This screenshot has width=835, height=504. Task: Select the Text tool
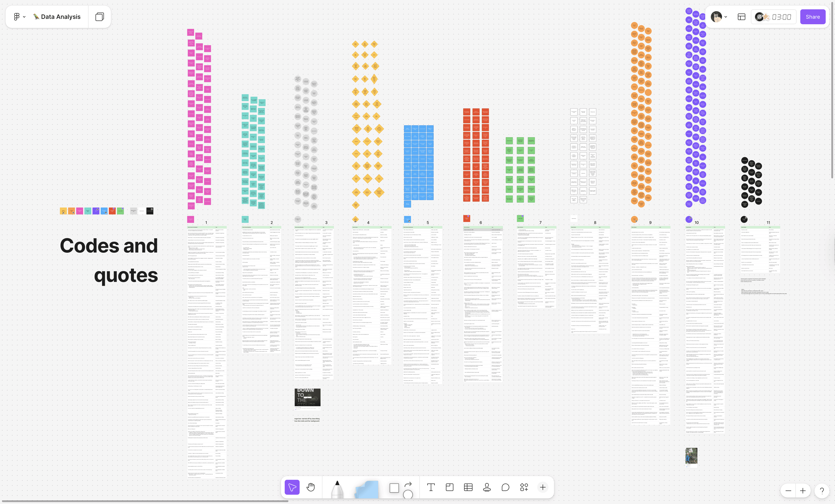click(431, 487)
